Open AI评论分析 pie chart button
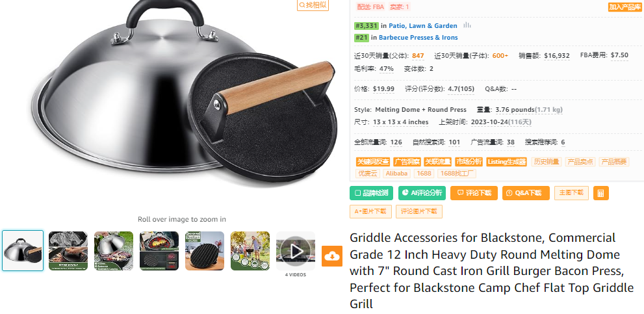This screenshot has width=644, height=314. 422,193
